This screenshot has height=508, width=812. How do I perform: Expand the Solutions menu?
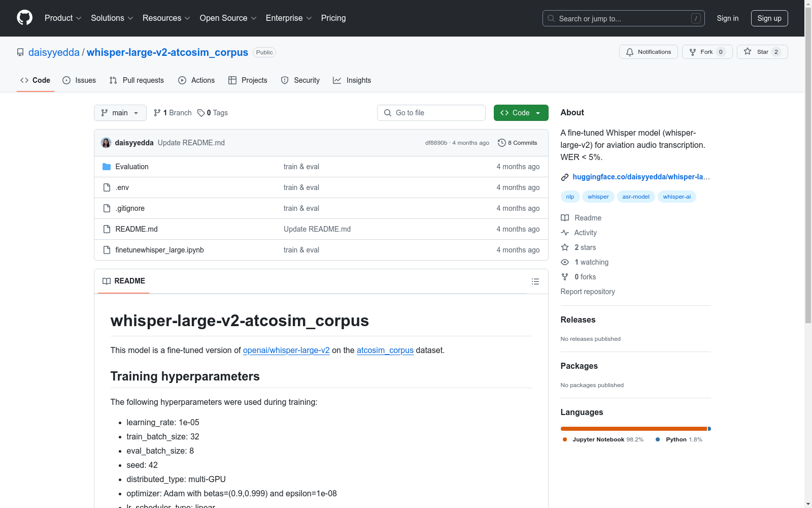[112, 18]
